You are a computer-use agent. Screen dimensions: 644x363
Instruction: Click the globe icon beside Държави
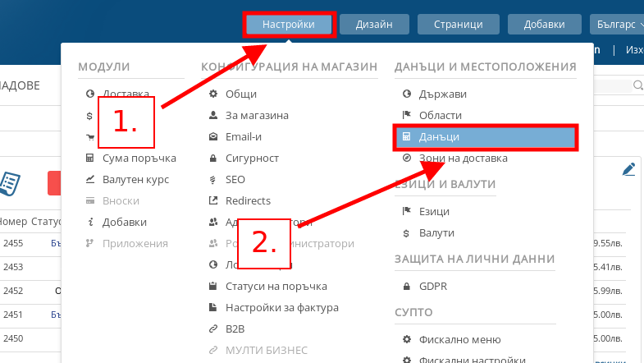coord(405,94)
